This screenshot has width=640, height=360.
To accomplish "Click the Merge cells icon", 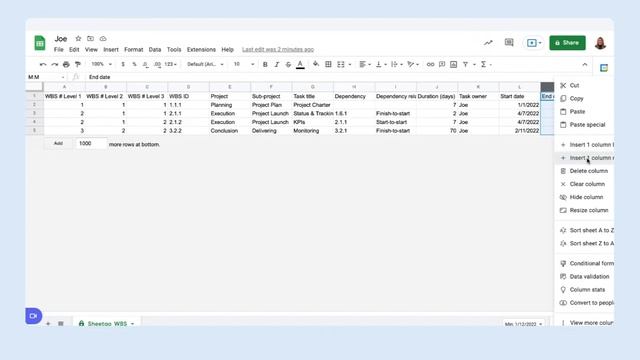I will [341, 64].
